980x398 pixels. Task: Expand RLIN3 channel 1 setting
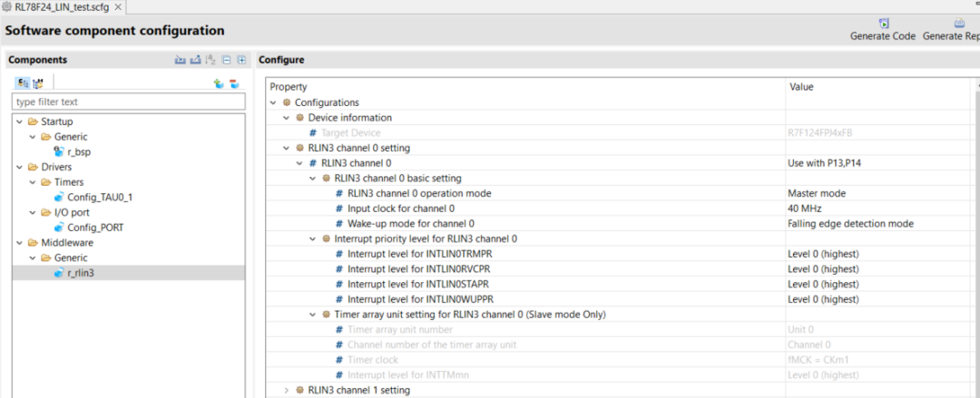point(287,391)
